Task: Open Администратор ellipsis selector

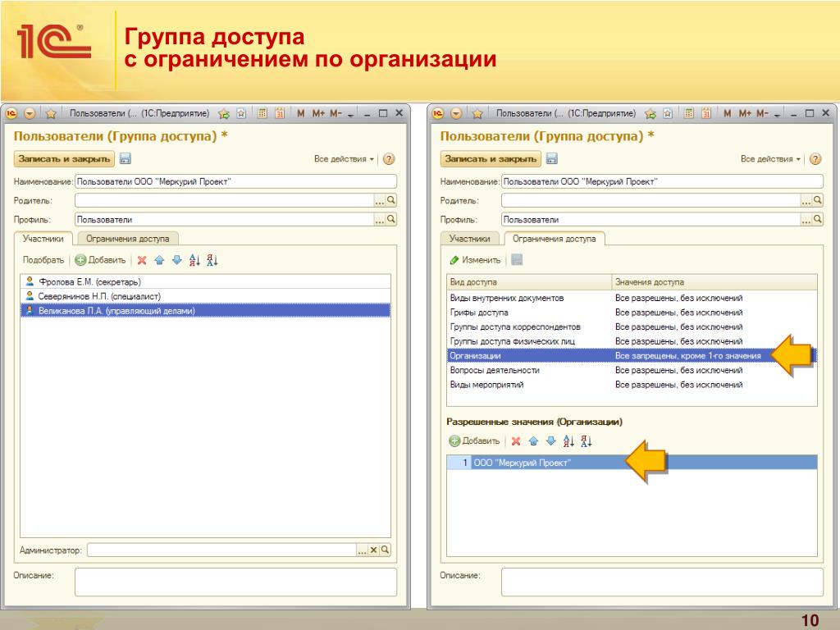Action: click(x=362, y=550)
